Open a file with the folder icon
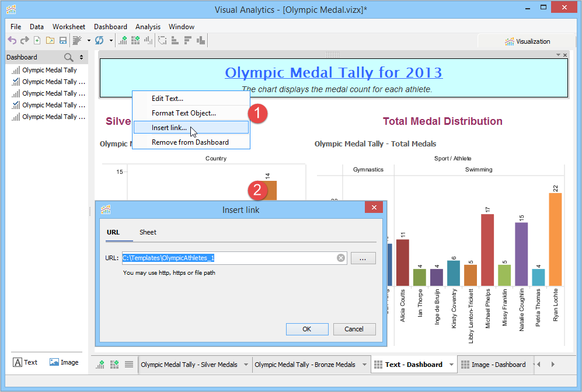This screenshot has width=582, height=392. 50,40
